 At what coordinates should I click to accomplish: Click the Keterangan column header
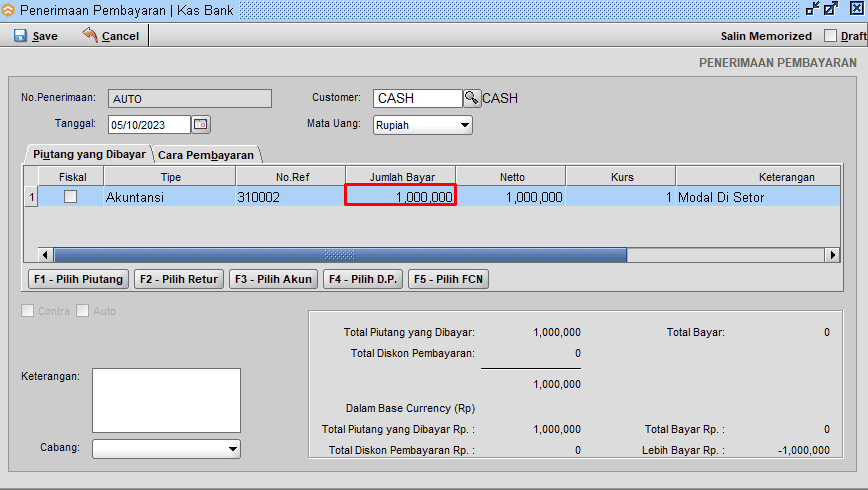tap(758, 177)
